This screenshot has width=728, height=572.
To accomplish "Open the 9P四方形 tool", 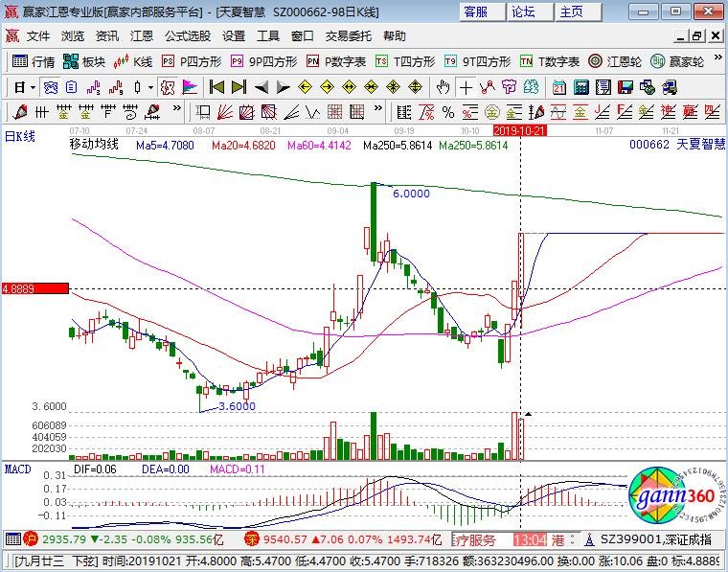I will 263,61.
